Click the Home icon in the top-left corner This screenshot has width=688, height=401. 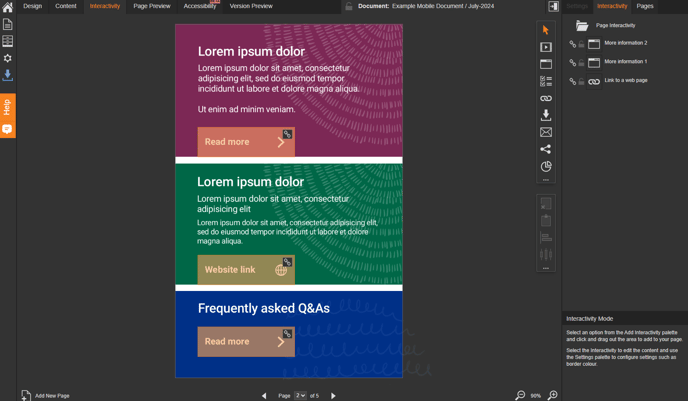(x=7, y=7)
